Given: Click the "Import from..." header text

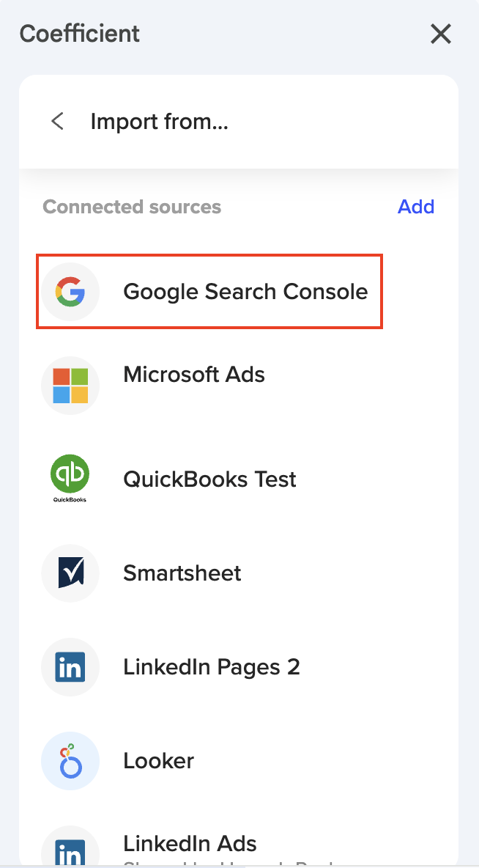Looking at the screenshot, I should pos(160,122).
